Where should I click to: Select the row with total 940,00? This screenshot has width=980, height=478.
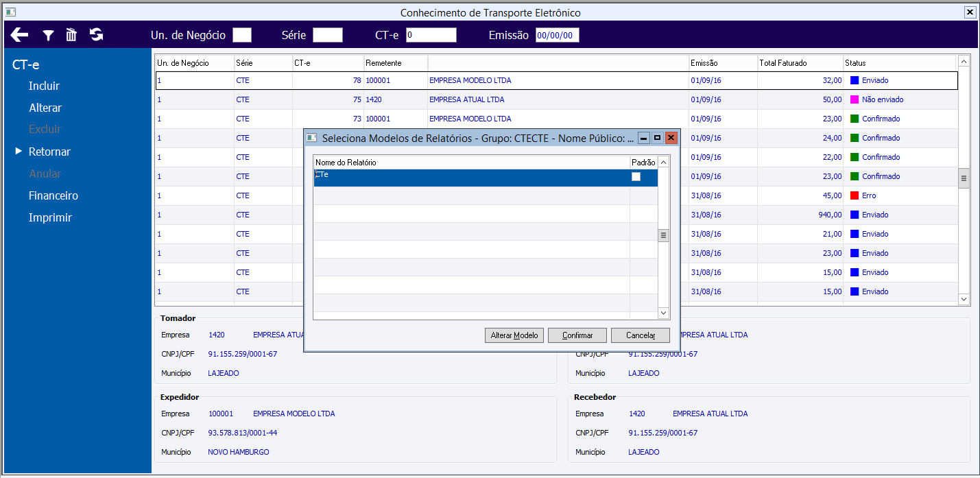[x=556, y=215]
